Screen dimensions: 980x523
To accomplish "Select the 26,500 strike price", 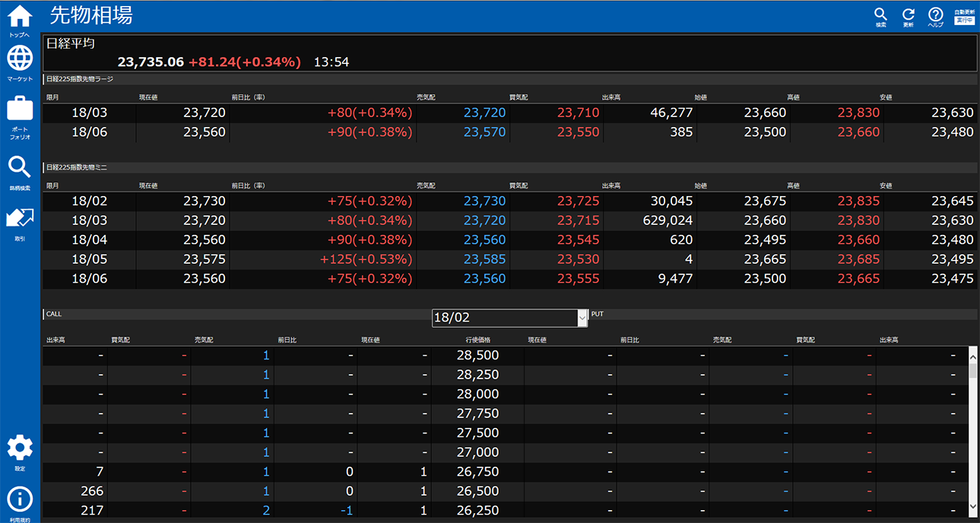I will click(x=478, y=491).
